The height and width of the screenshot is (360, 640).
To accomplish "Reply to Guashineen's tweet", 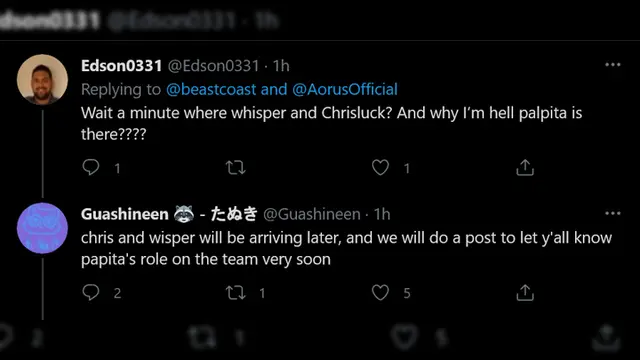I will pos(91,292).
